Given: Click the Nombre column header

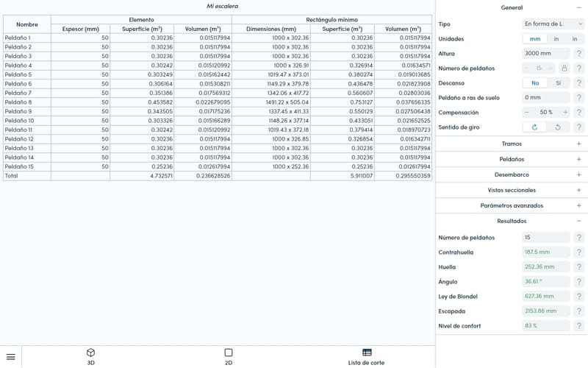Looking at the screenshot, I should [27, 24].
